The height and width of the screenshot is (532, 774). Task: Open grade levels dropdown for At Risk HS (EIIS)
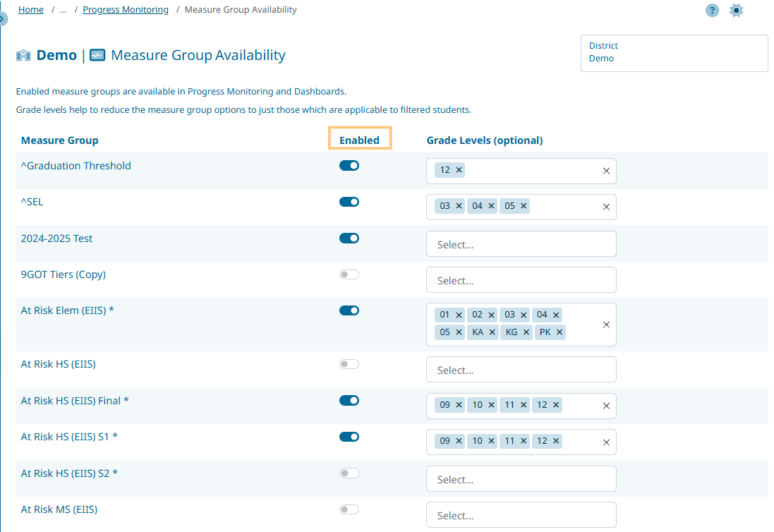click(521, 370)
